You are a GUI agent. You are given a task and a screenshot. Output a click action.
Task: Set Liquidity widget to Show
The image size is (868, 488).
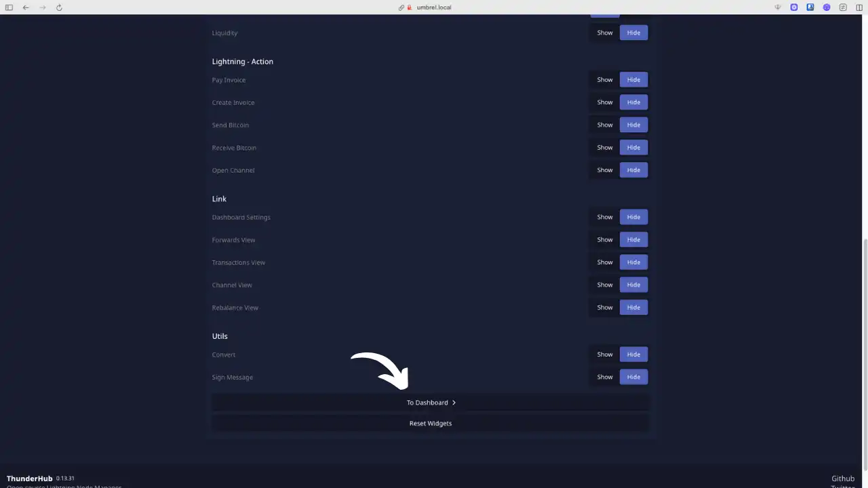pyautogui.click(x=605, y=33)
